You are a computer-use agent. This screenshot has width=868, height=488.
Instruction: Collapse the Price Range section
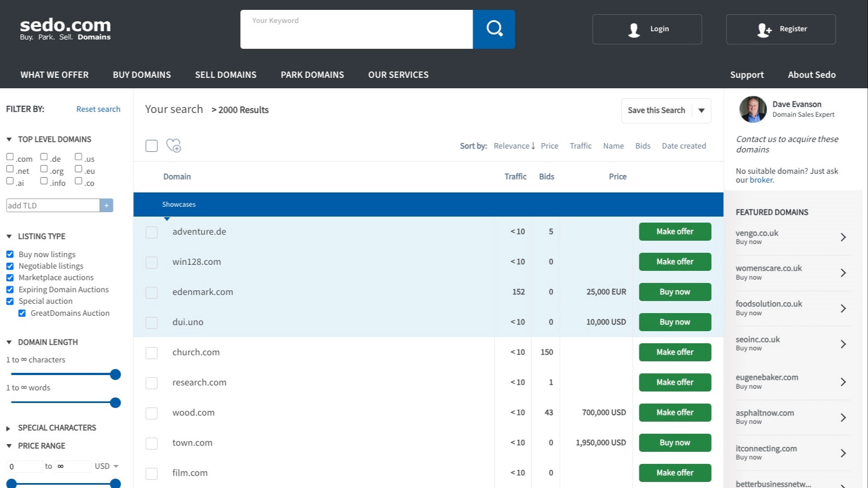(x=9, y=446)
